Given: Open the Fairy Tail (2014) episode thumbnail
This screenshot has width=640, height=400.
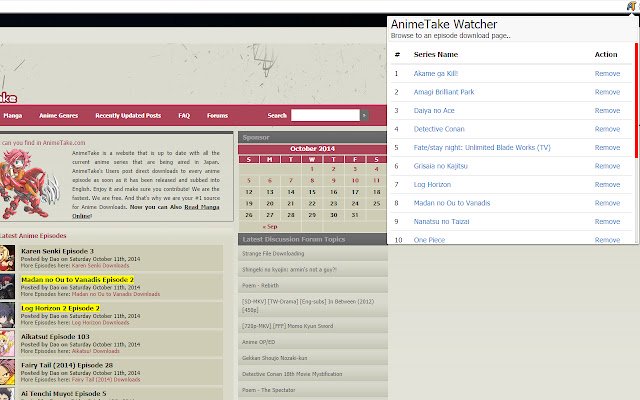Looking at the screenshot, I should click(7, 372).
